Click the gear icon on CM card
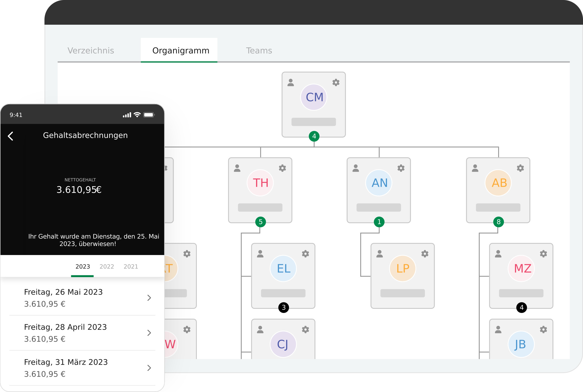This screenshot has height=392, width=583. pos(336,82)
